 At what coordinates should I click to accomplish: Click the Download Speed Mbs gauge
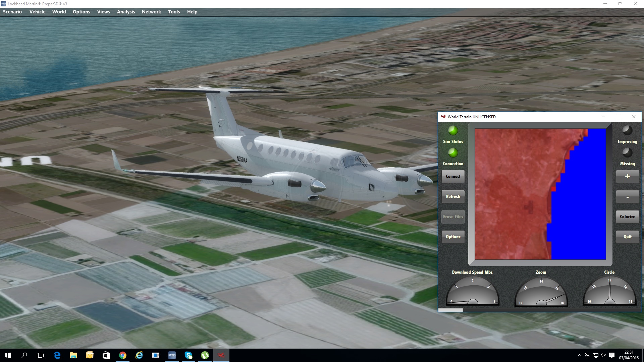473,291
